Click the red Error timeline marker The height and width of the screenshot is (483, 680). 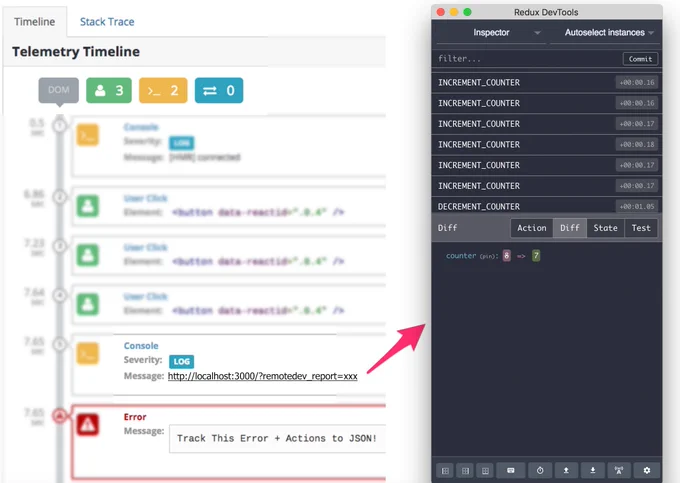59,415
